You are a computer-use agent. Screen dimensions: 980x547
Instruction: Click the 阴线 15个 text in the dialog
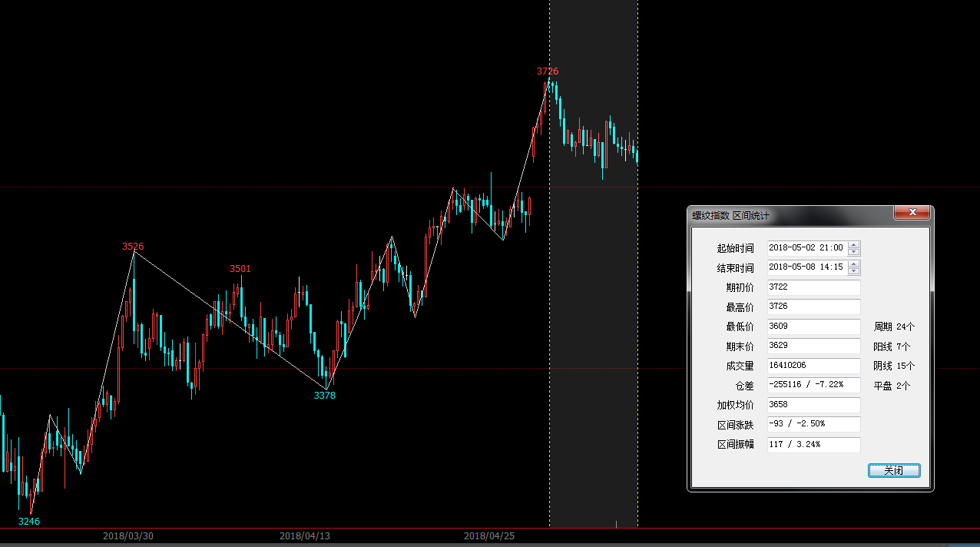pos(894,366)
